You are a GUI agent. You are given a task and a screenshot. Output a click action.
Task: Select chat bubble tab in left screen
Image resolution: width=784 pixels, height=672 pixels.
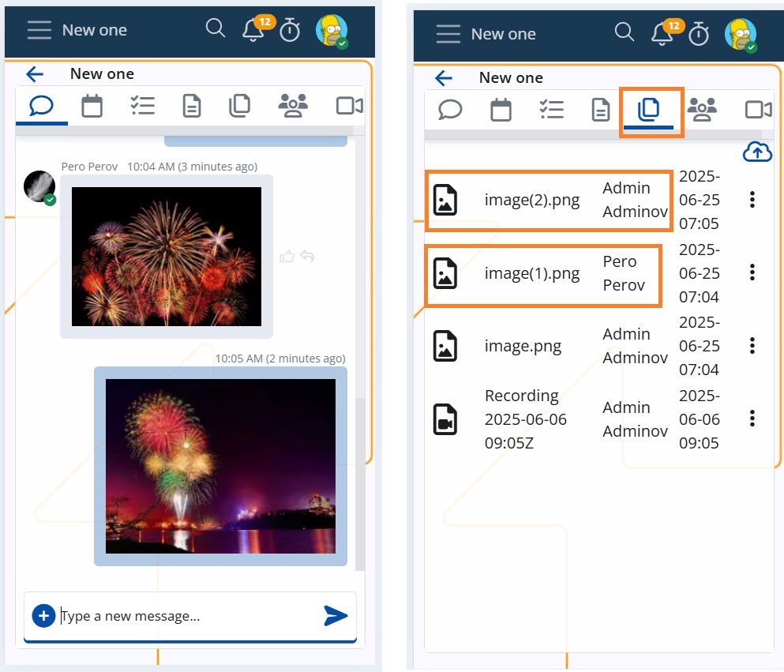(41, 106)
